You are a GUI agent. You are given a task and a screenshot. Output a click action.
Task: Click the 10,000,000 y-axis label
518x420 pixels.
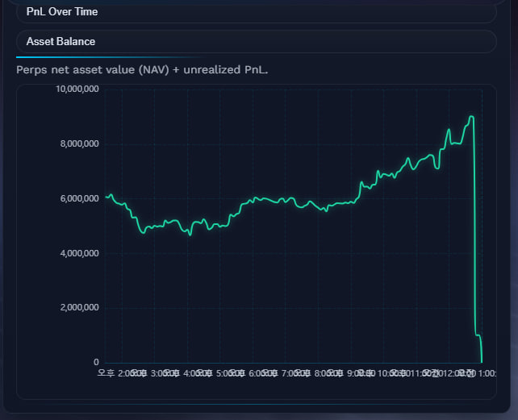77,89
